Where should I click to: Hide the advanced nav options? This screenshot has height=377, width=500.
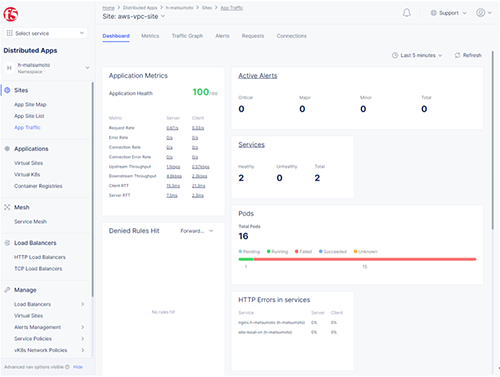tap(78, 367)
